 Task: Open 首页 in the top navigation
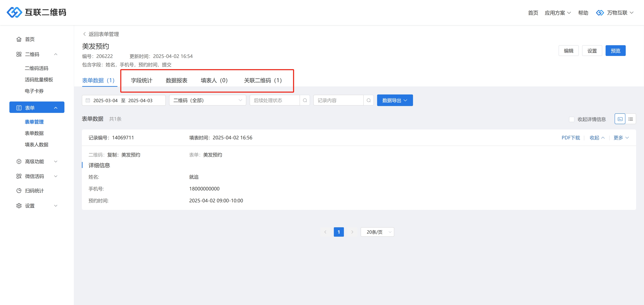point(533,13)
